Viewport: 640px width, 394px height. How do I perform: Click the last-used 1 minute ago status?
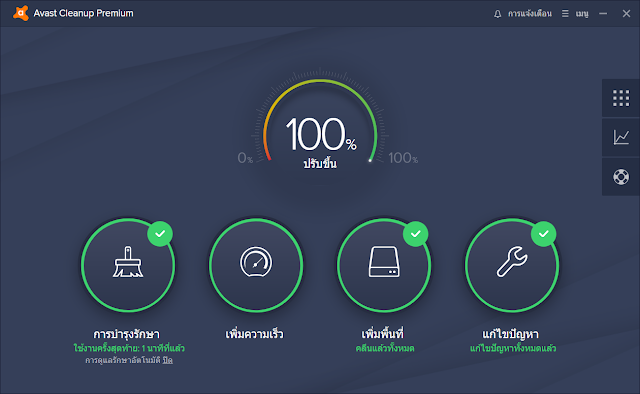pyautogui.click(x=129, y=348)
